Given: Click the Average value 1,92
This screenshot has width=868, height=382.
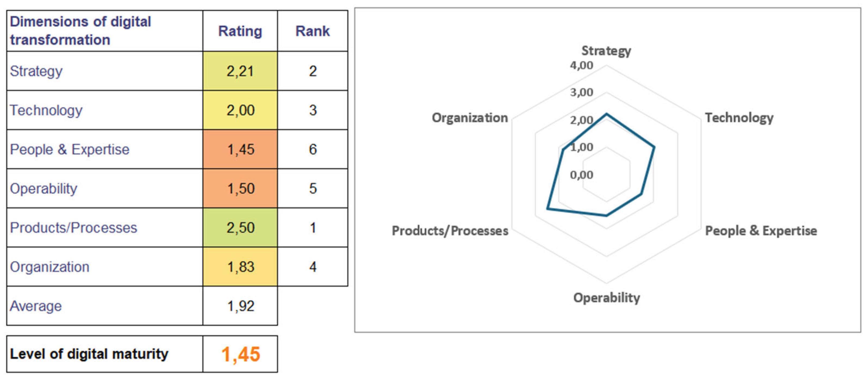Looking at the screenshot, I should [x=240, y=306].
